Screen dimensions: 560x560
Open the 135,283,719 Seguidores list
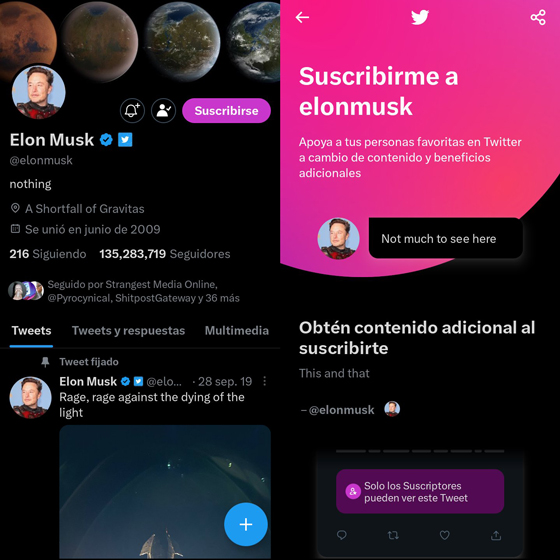(165, 254)
